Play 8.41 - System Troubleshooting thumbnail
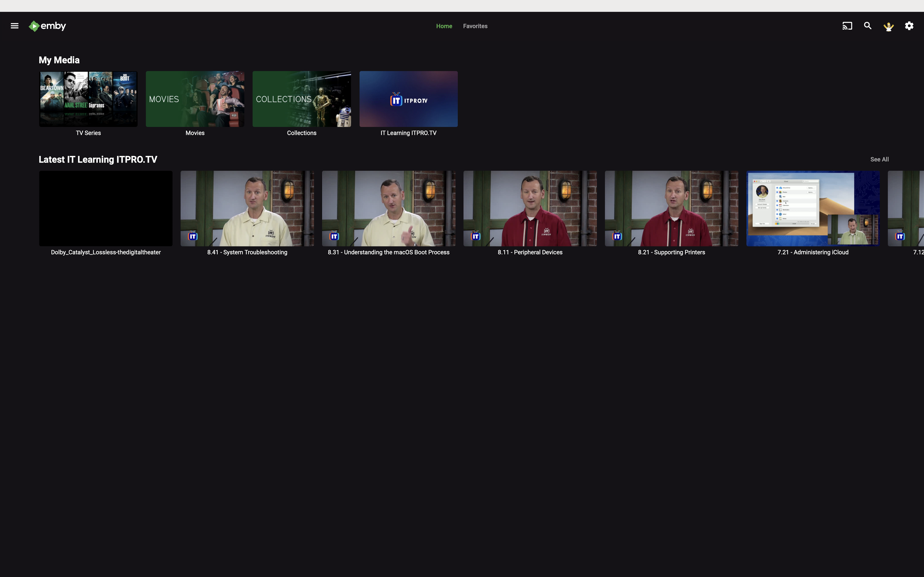 [247, 208]
